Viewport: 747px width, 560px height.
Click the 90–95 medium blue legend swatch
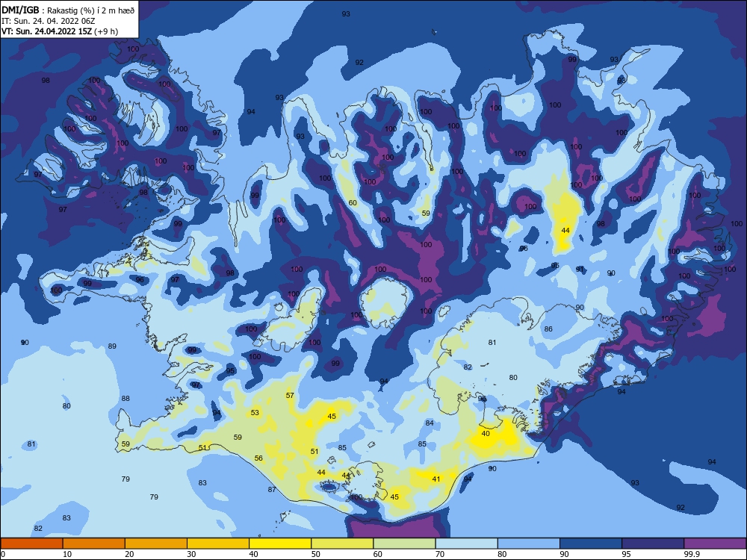[x=591, y=544]
